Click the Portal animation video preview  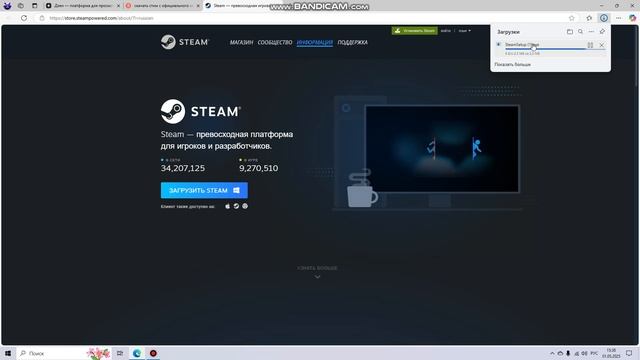[x=442, y=149]
